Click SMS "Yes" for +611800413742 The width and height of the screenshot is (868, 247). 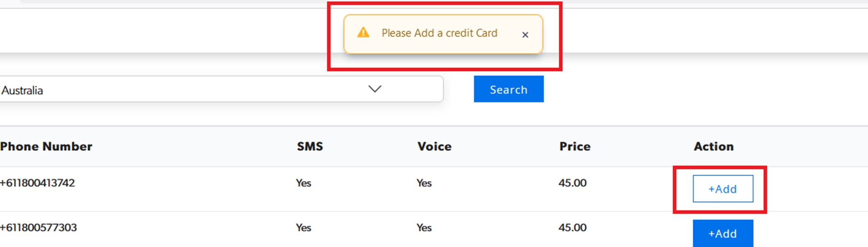point(303,183)
